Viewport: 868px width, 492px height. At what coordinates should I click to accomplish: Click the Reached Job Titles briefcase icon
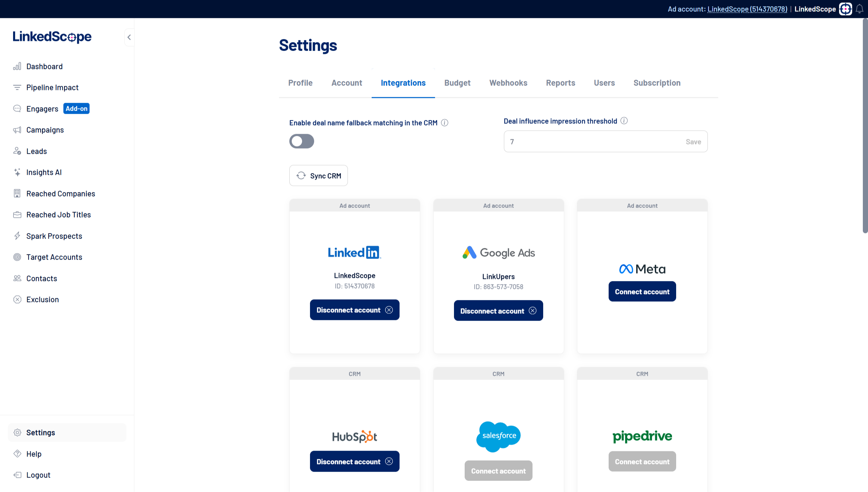(x=17, y=215)
